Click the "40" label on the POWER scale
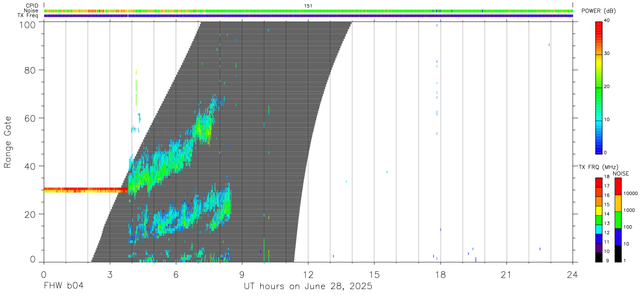The width and height of the screenshot is (644, 297). point(607,21)
